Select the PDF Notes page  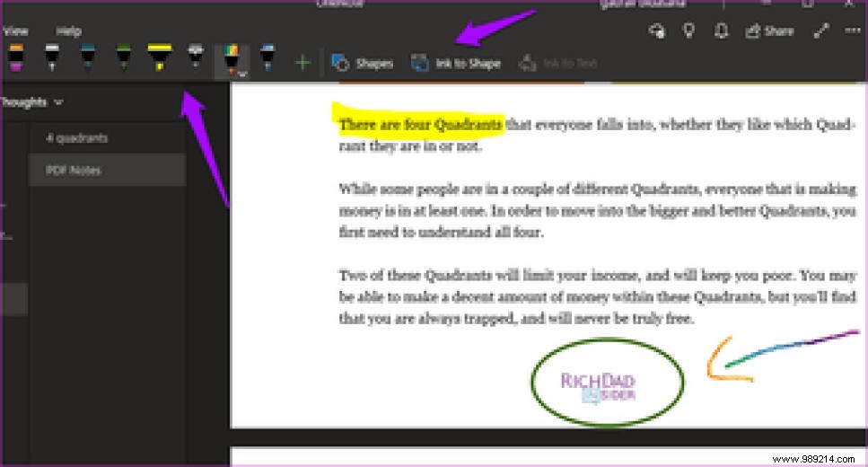(107, 170)
